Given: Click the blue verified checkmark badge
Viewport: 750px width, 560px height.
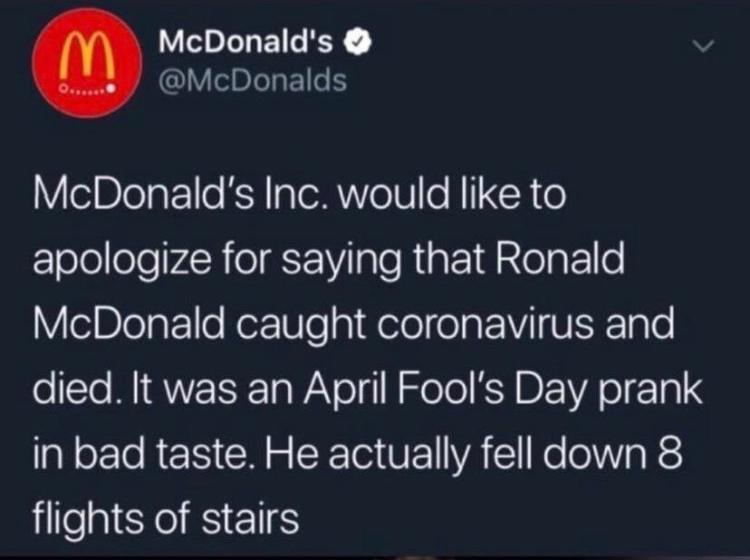Looking at the screenshot, I should point(363,44).
